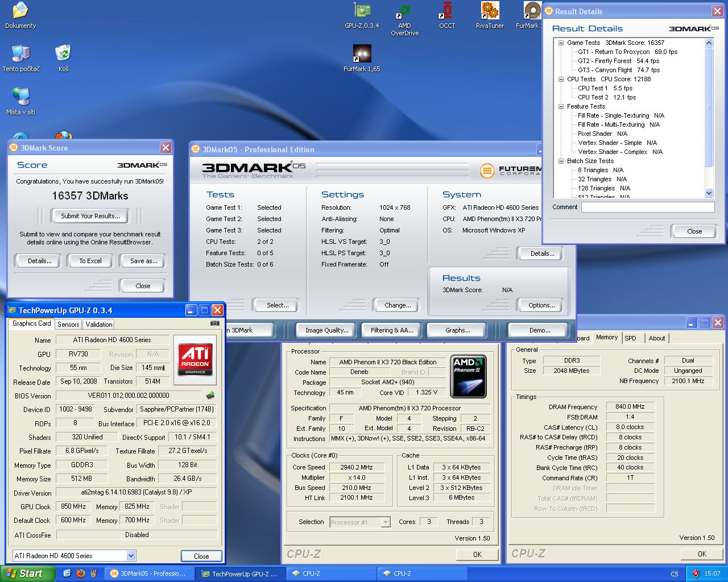Switch to TechPowerUp GPU-Z taskbar button

pyautogui.click(x=240, y=573)
